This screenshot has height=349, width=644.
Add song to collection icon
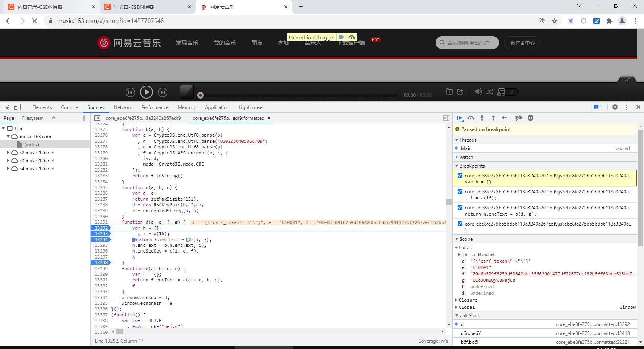click(450, 92)
